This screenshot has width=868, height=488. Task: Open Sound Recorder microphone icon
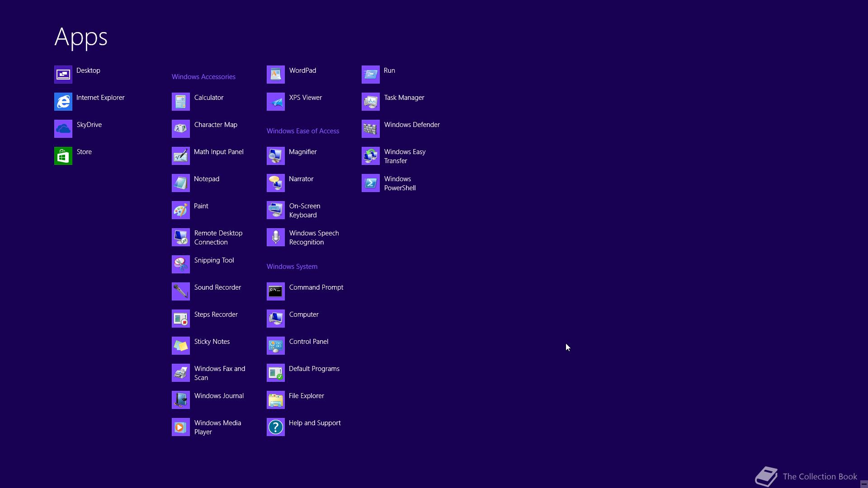click(181, 291)
